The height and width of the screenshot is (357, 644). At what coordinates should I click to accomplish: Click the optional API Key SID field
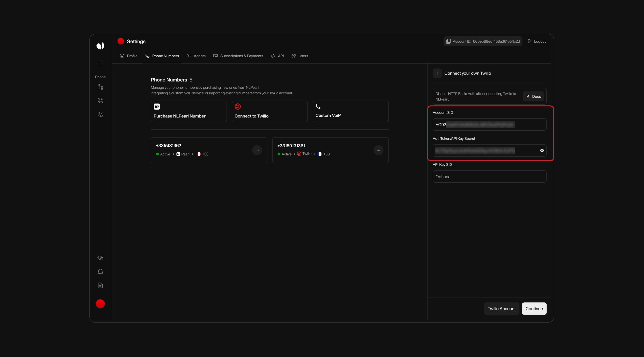[489, 177]
